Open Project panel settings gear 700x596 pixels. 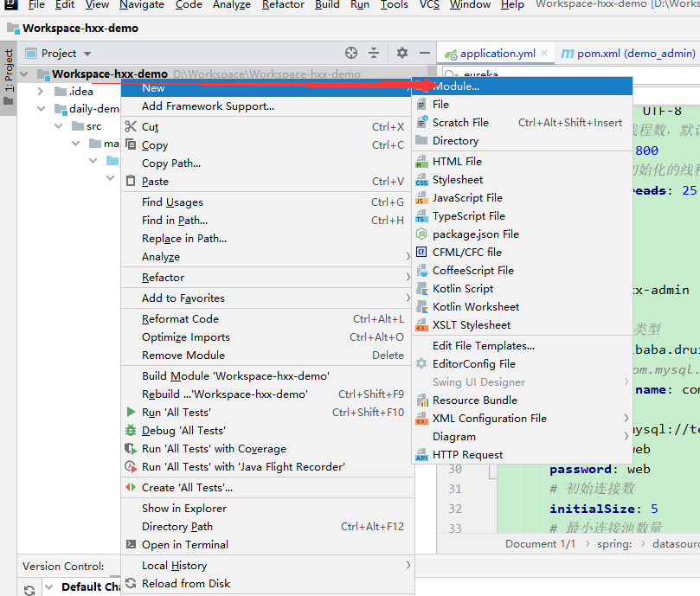click(402, 53)
